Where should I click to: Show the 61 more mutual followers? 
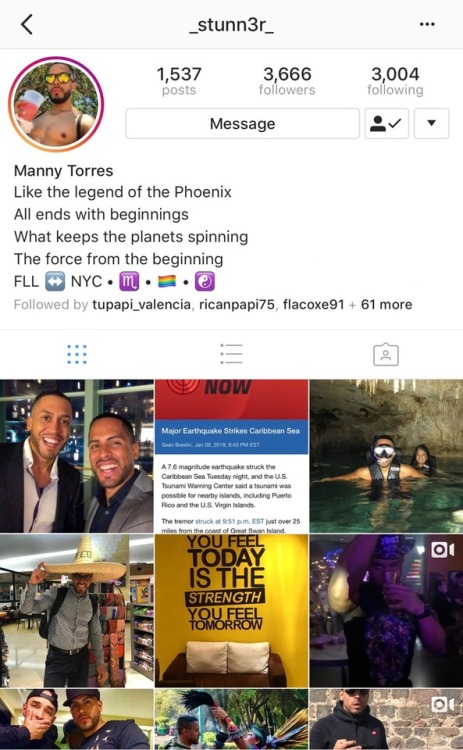(x=386, y=305)
